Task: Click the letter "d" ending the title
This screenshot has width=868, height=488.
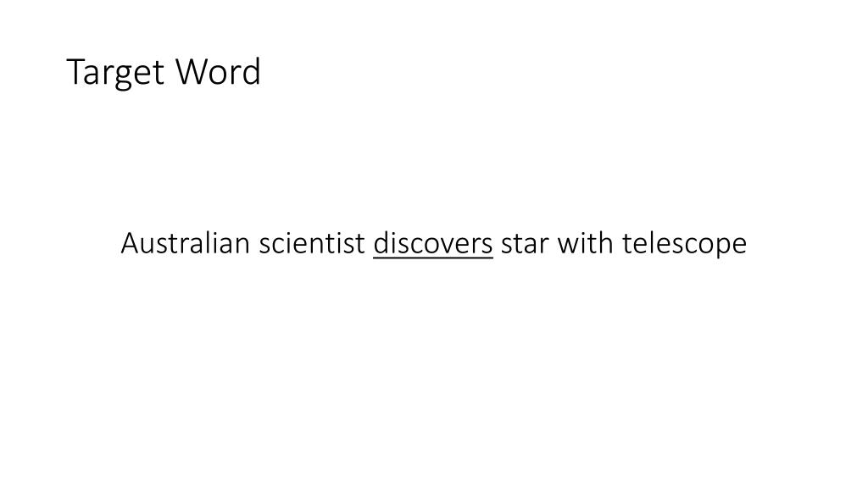Action: [253, 71]
